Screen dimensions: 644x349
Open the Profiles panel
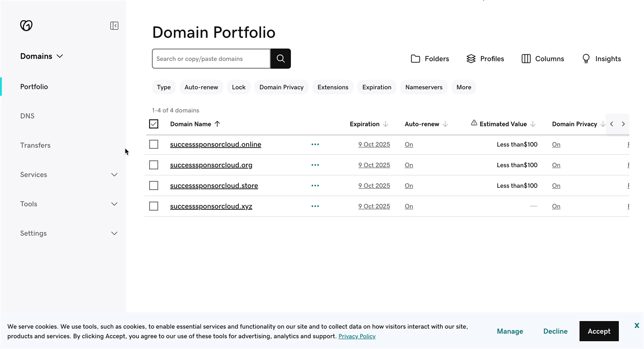tap(484, 59)
